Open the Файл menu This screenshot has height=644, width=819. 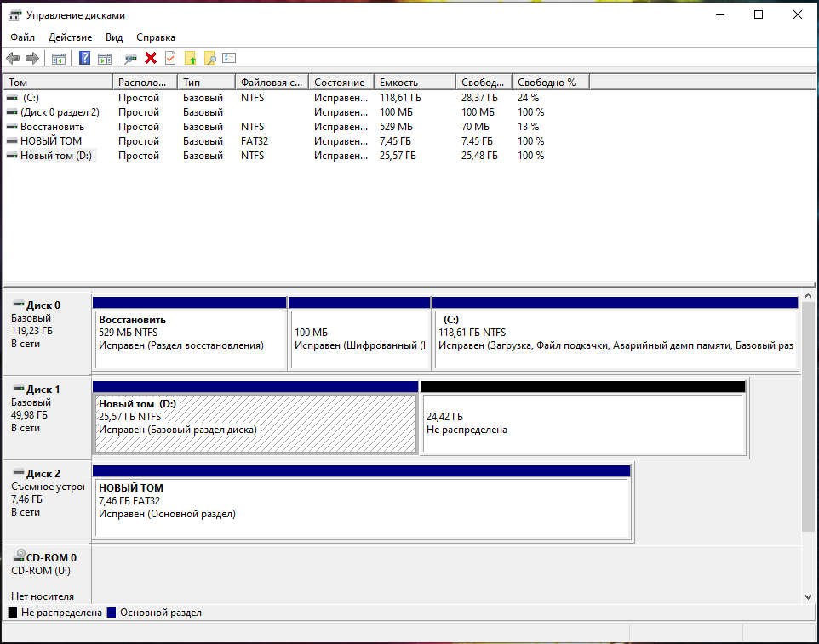22,37
